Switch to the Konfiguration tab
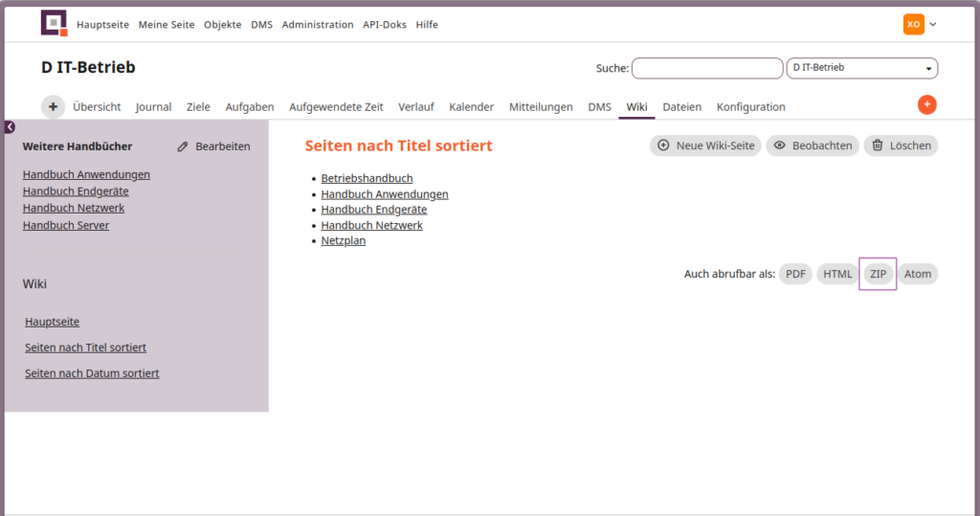980x516 pixels. pos(750,107)
